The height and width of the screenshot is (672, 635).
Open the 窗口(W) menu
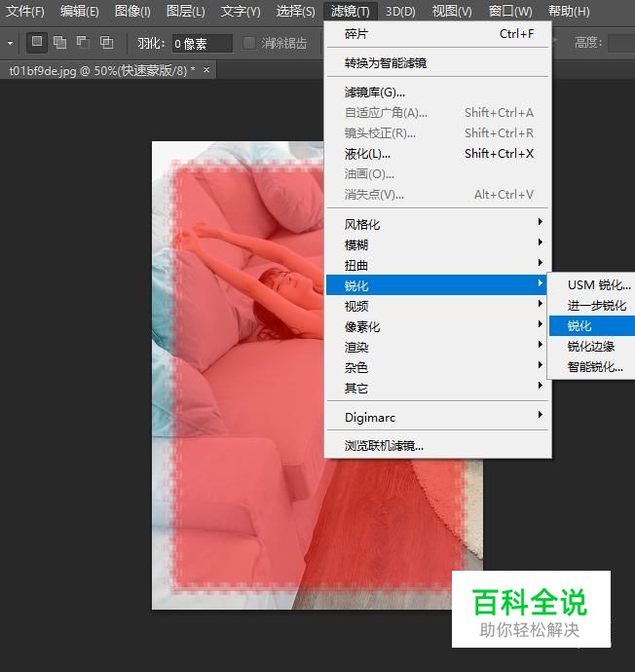point(510,11)
